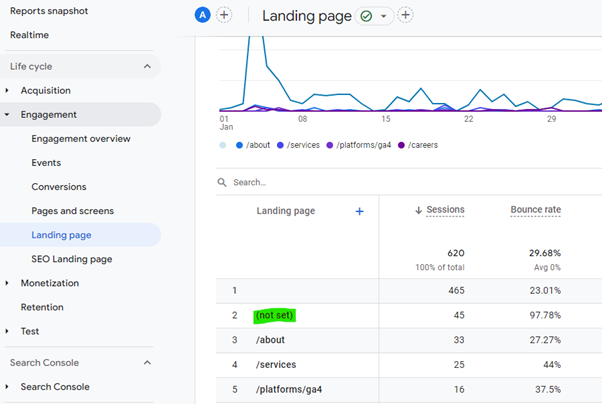Expand the Acquisition menu group
This screenshot has height=404, width=602.
click(7, 91)
